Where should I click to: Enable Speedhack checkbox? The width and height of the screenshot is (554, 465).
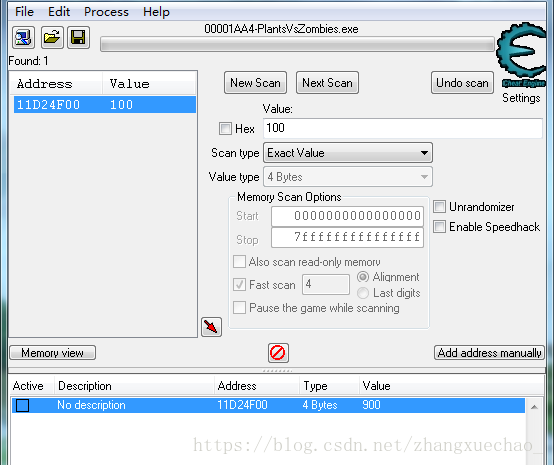click(440, 226)
